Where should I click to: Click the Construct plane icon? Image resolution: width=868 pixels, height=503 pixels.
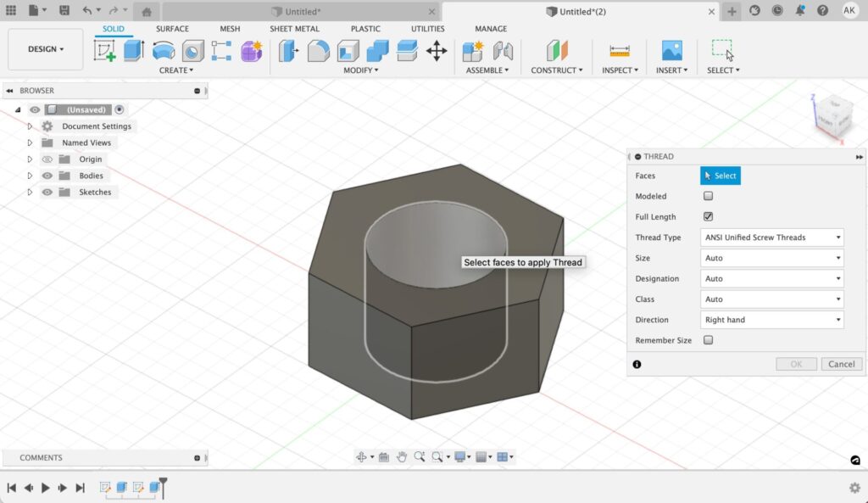tap(556, 51)
